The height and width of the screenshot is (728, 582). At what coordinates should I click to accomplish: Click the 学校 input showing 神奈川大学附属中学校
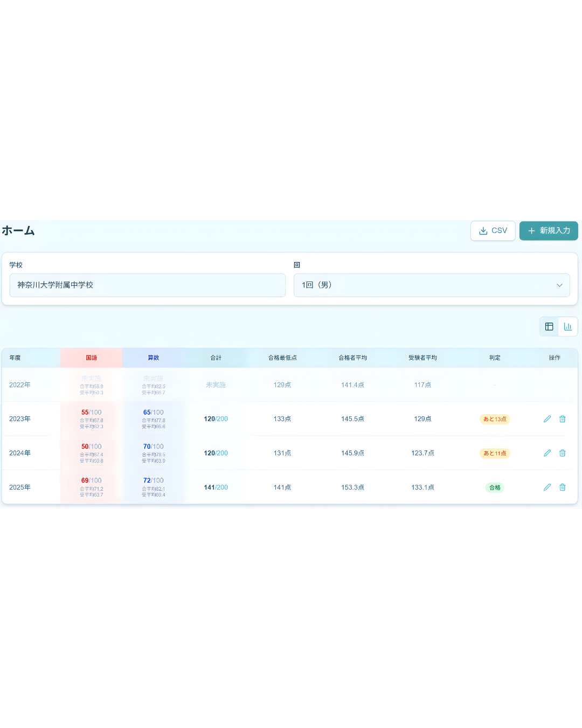tap(147, 285)
